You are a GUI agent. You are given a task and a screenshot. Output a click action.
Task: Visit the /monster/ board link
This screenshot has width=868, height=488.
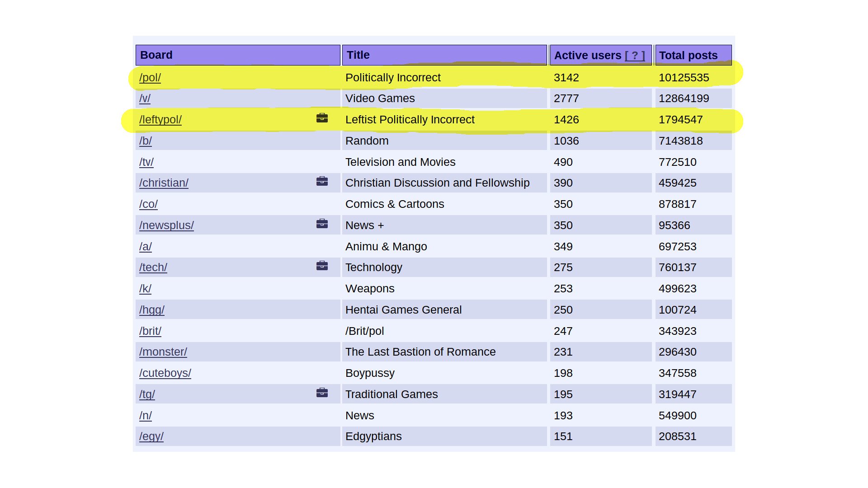point(163,352)
